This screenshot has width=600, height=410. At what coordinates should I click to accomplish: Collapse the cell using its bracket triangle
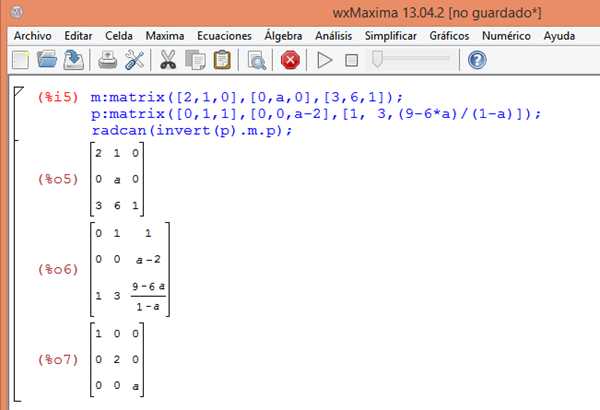[18, 91]
